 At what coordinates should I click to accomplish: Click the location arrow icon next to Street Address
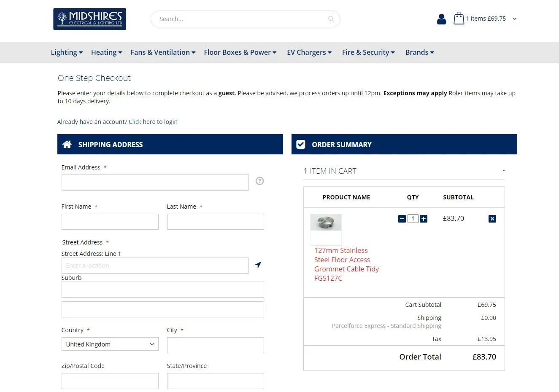click(x=258, y=265)
